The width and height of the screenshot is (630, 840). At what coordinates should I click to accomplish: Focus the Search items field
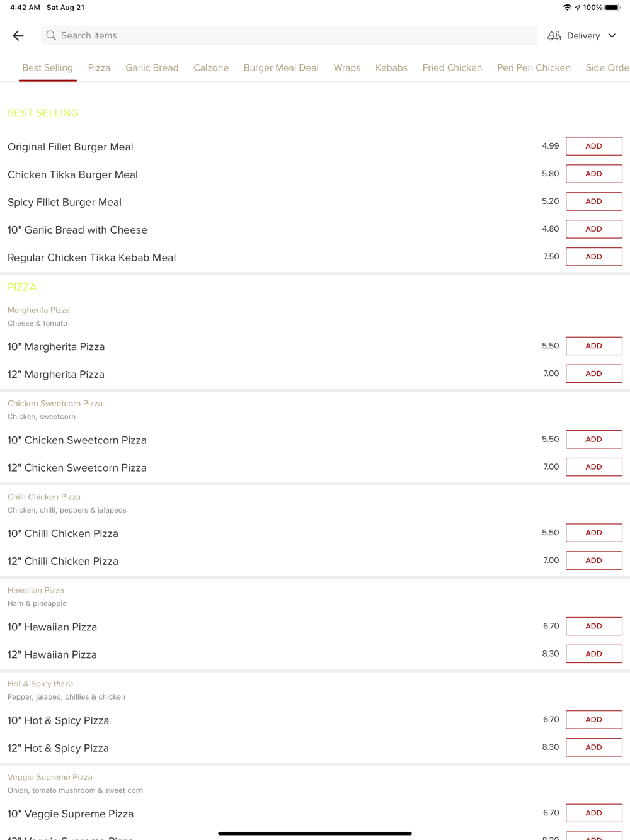click(290, 36)
